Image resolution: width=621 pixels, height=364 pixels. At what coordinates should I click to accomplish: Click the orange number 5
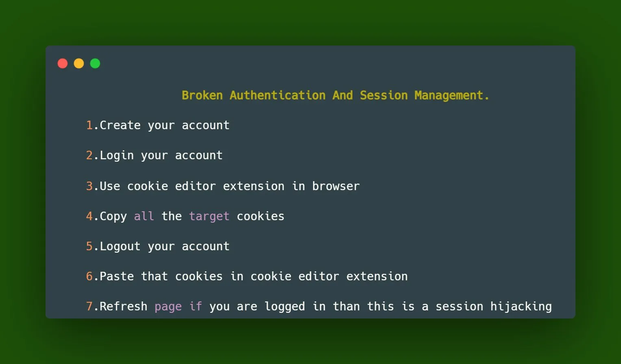(x=89, y=247)
